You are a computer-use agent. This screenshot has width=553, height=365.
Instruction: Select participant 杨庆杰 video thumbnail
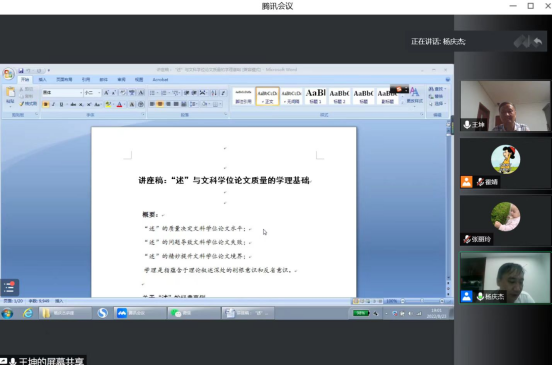click(505, 278)
